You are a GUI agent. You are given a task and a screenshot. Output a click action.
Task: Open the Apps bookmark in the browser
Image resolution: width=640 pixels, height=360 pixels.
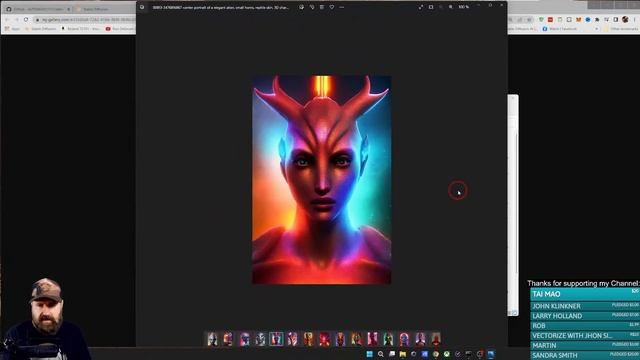pos(12,29)
